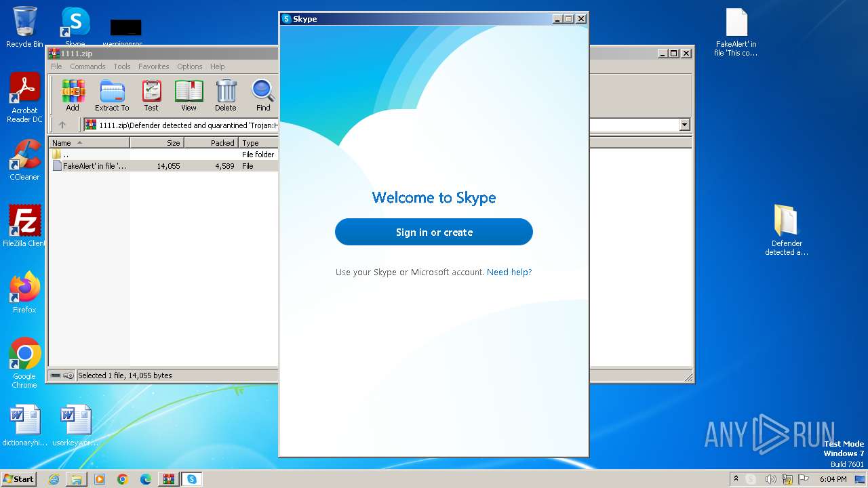Maximize the Skype window
This screenshot has width=868, height=488.
569,19
